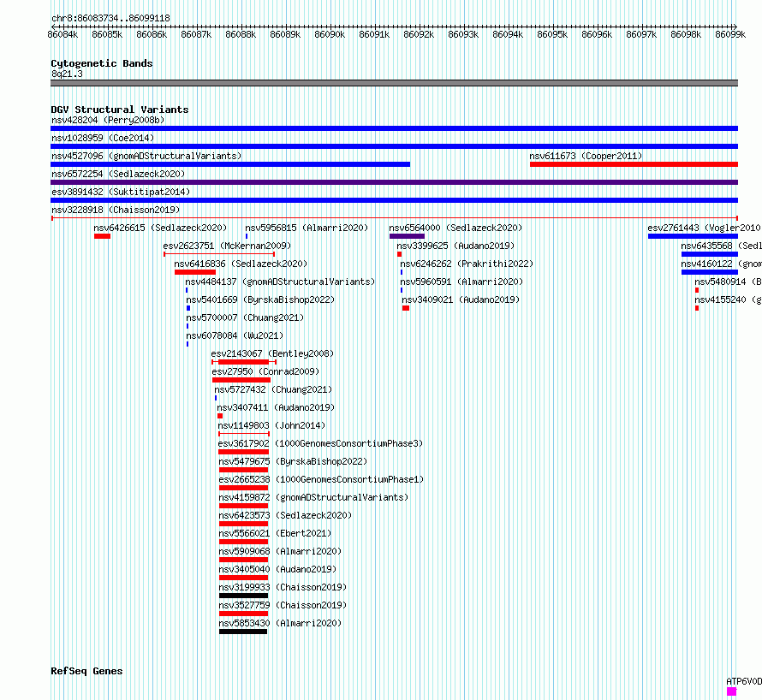The height and width of the screenshot is (700, 762).
Task: Open variant nsv6426615 (Sedlazeck2020)
Action: [x=160, y=228]
